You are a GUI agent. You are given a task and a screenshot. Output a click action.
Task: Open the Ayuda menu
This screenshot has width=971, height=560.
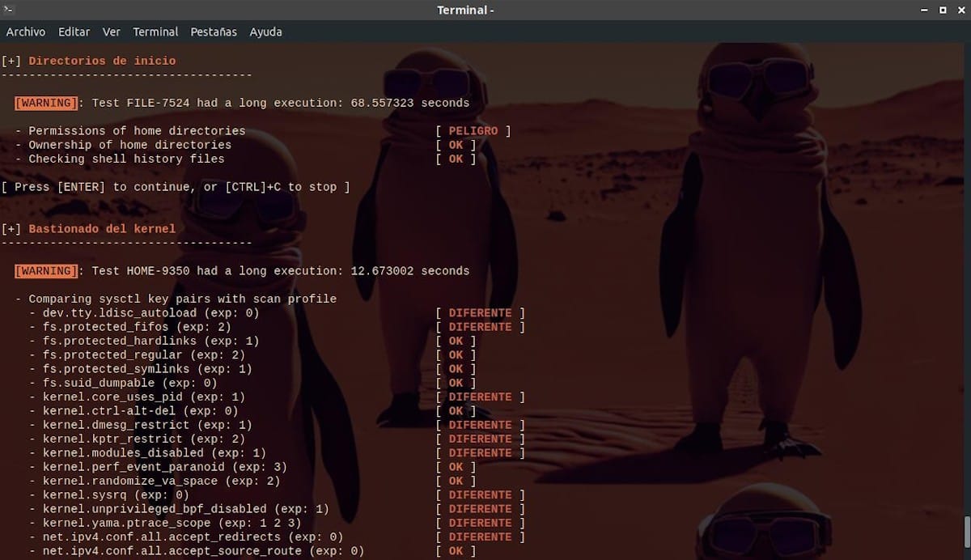coord(265,32)
